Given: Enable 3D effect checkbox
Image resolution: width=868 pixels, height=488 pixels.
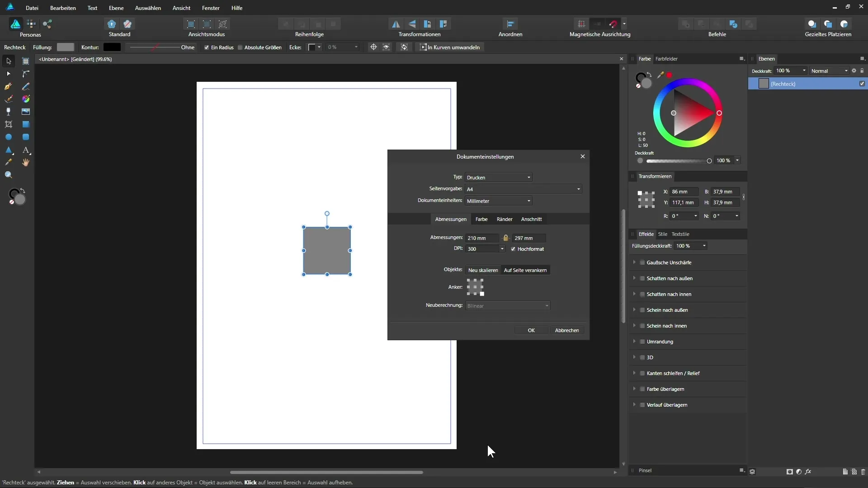Looking at the screenshot, I should [x=642, y=357].
